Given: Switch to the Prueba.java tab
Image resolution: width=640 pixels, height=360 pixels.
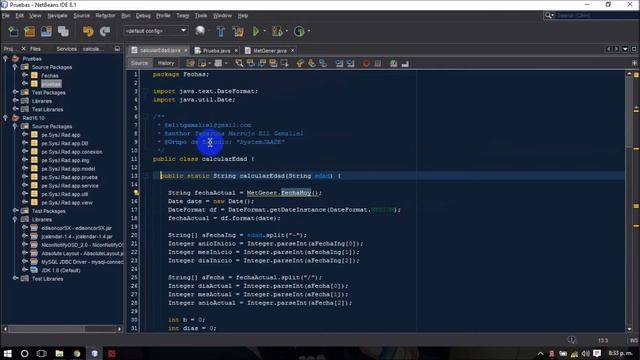Looking at the screenshot, I should [x=217, y=51].
